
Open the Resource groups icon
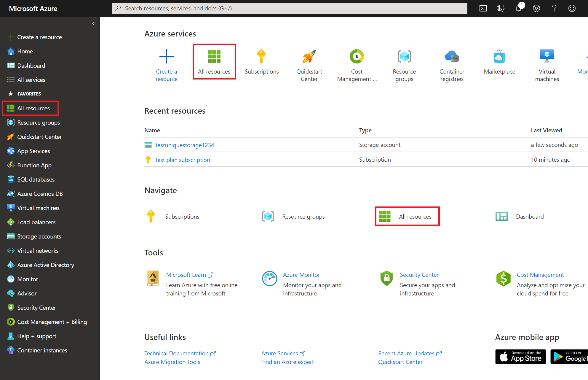(x=404, y=56)
